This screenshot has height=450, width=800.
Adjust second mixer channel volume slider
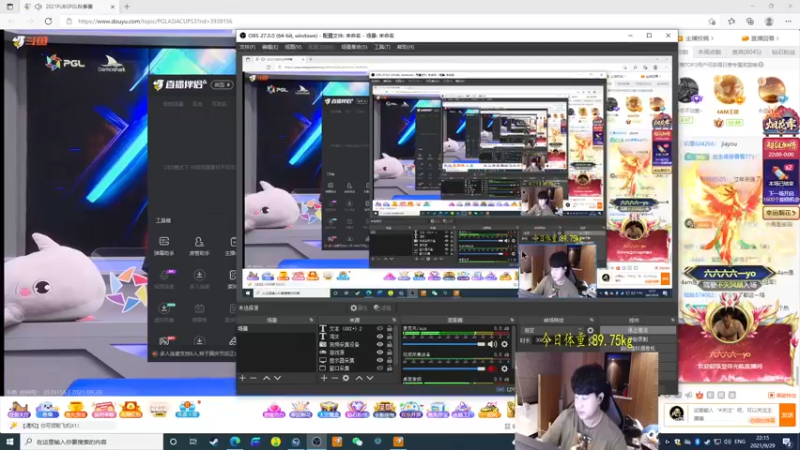click(x=443, y=368)
